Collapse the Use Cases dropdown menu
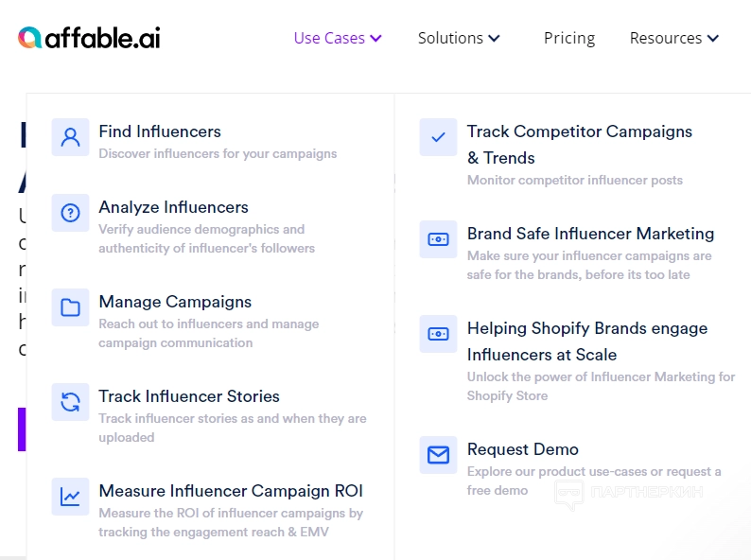The height and width of the screenshot is (560, 751). [338, 38]
